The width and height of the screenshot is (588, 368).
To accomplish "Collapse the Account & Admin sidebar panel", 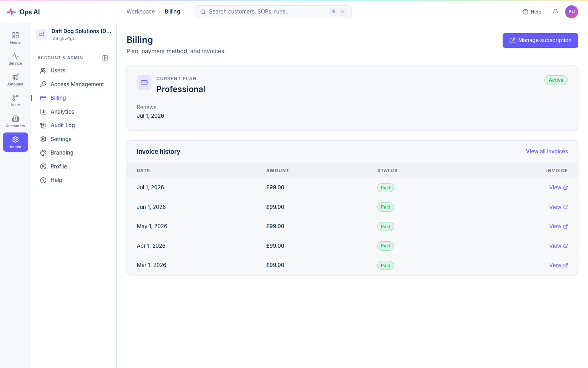I will (x=105, y=58).
